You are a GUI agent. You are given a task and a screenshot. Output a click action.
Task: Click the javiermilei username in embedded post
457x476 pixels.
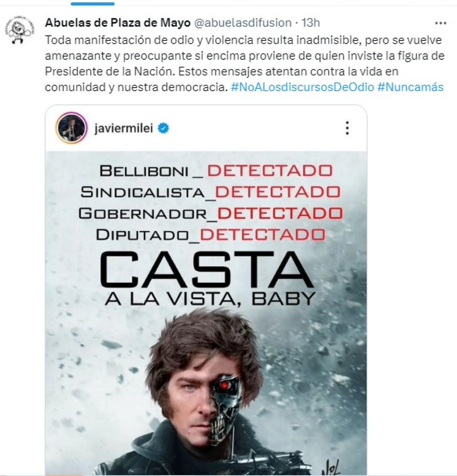tap(124, 128)
